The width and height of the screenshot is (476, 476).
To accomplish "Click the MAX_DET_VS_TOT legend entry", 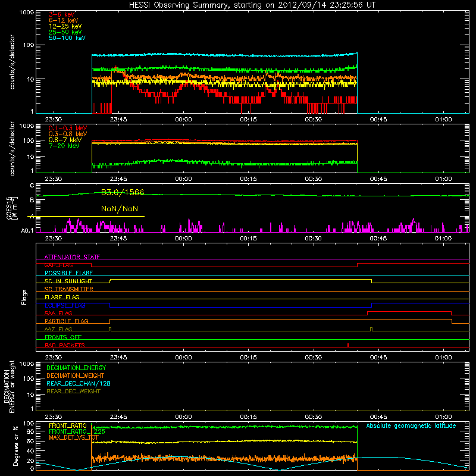I will [74, 437].
